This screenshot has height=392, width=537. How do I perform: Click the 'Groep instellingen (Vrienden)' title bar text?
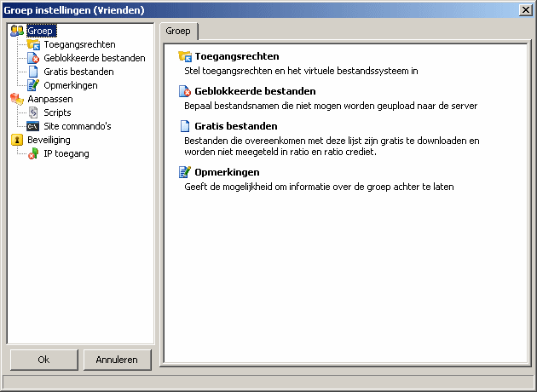(x=74, y=10)
